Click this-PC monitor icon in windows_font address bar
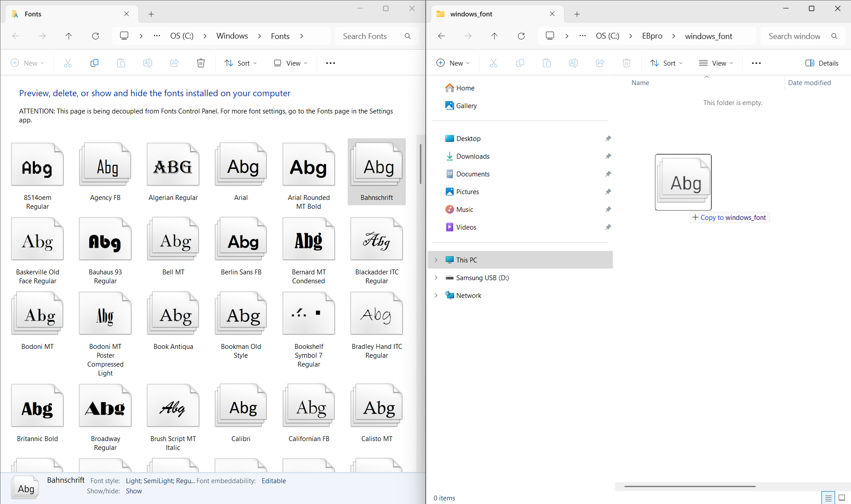Screen dimensions: 851x504 tap(550, 36)
